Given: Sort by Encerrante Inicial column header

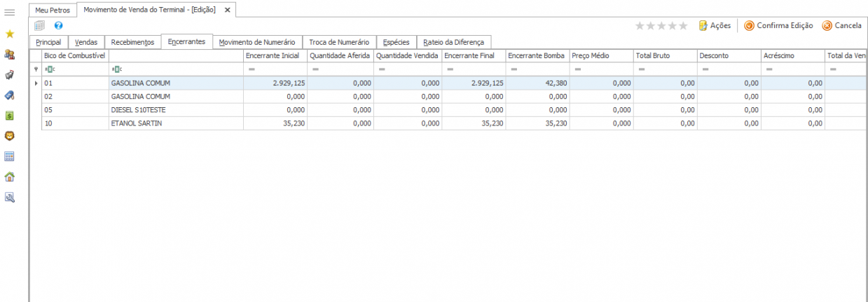Looking at the screenshot, I should [x=275, y=55].
